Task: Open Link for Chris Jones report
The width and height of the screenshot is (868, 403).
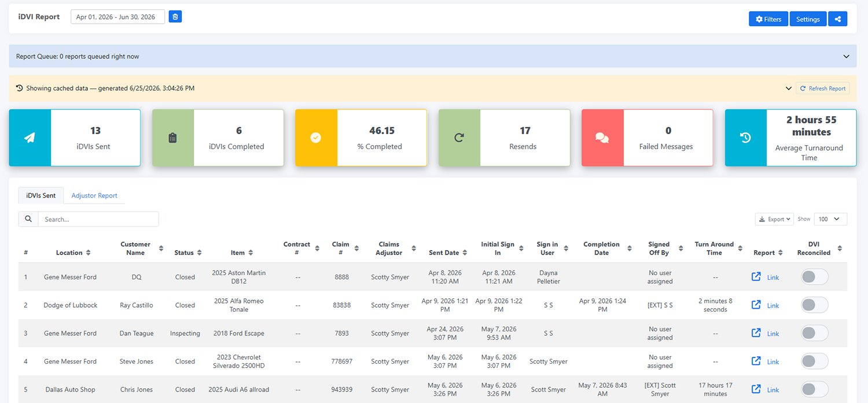Action: coord(773,390)
